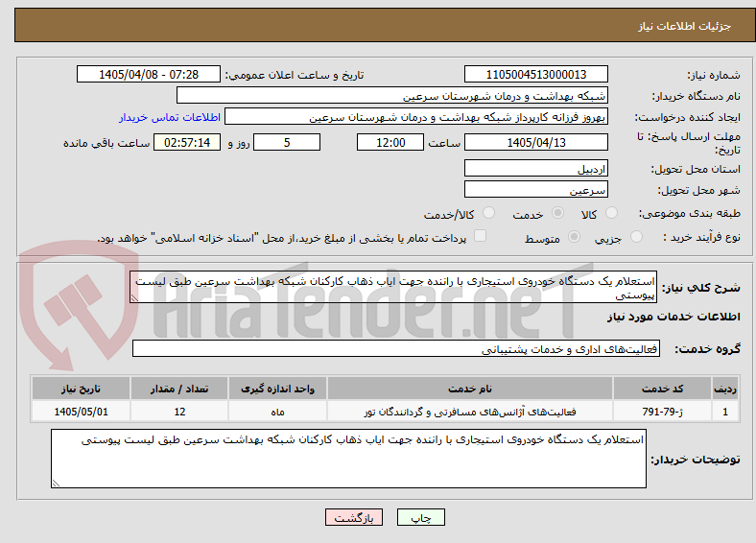
Task: Click the resize handle of شرح کلی نیاز textarea
Action: (134, 298)
